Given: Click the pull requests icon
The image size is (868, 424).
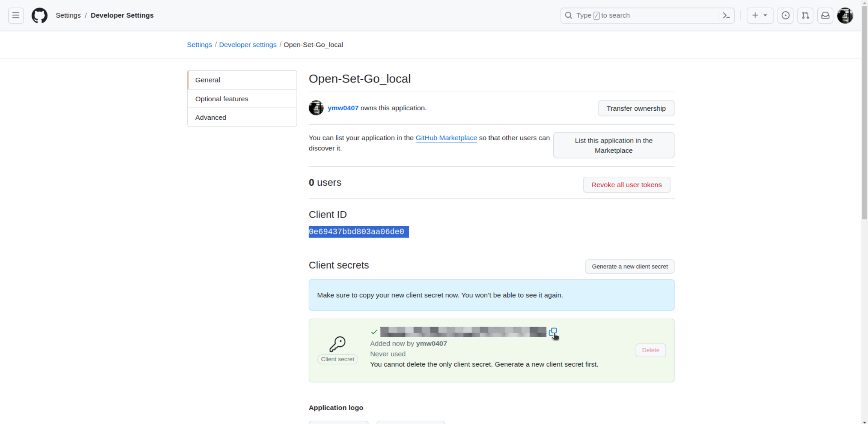Looking at the screenshot, I should (806, 15).
